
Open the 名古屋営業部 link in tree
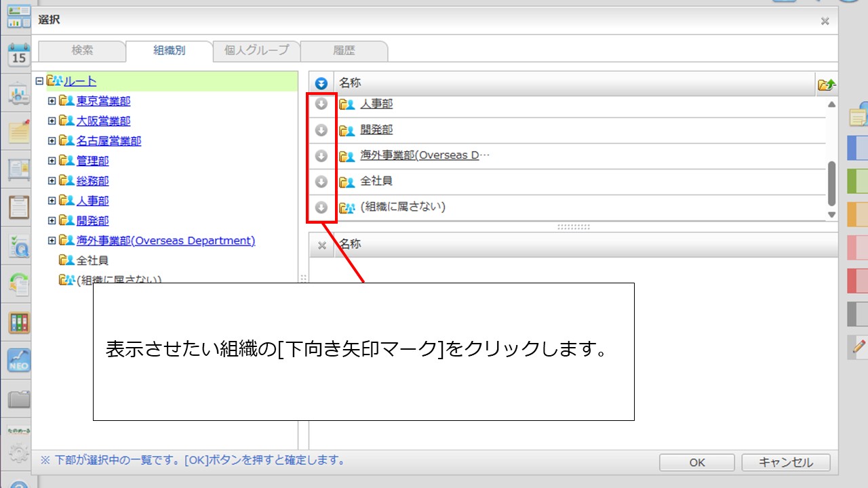coord(108,141)
